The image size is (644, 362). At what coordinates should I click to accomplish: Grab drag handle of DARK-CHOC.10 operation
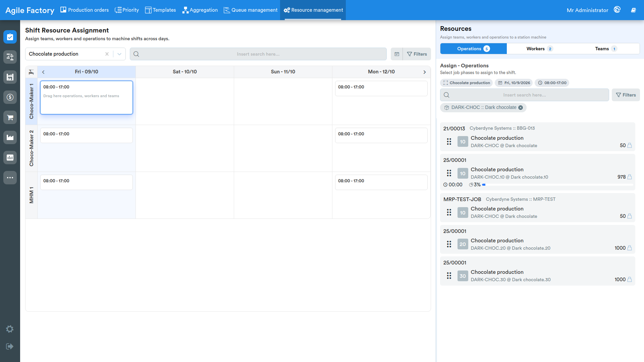(x=449, y=173)
